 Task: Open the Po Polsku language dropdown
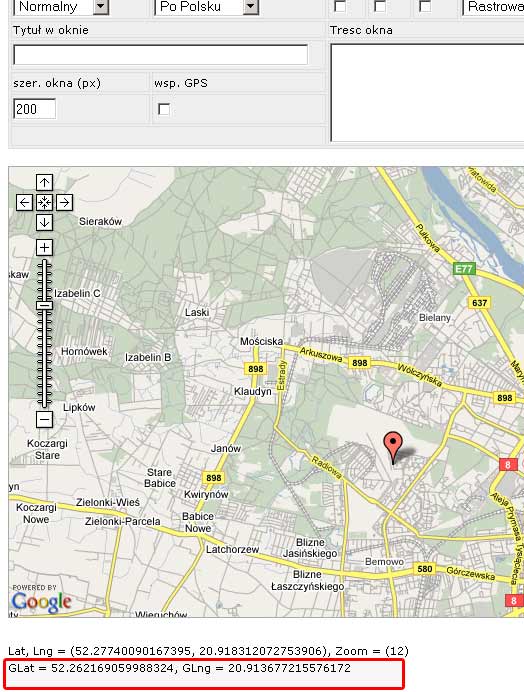[206, 7]
